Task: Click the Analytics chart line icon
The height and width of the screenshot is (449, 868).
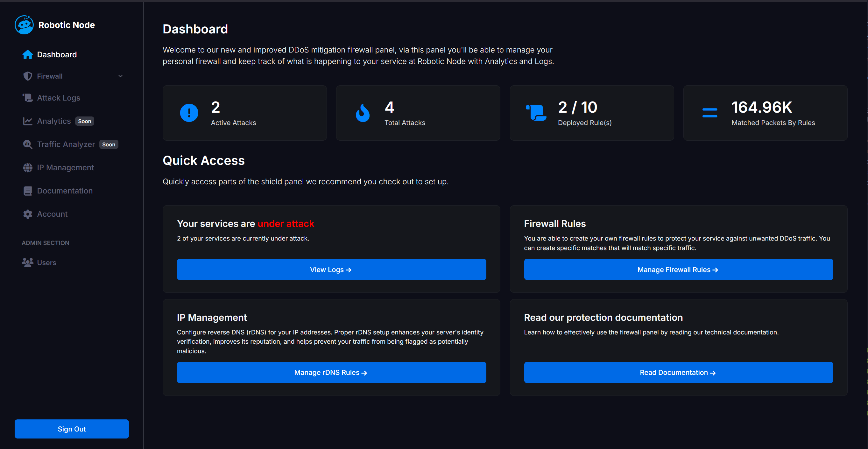Action: [x=28, y=121]
